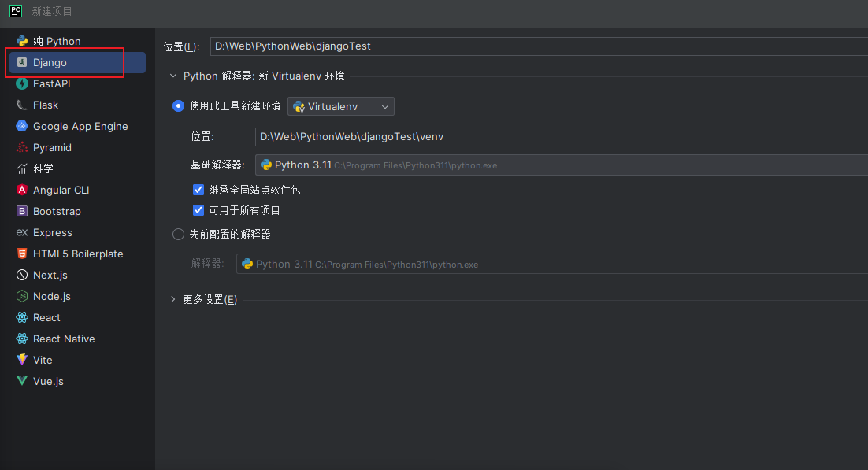The image size is (868, 470).
Task: Open 基础解释器 Python 3.11 combo box
Action: (562, 165)
